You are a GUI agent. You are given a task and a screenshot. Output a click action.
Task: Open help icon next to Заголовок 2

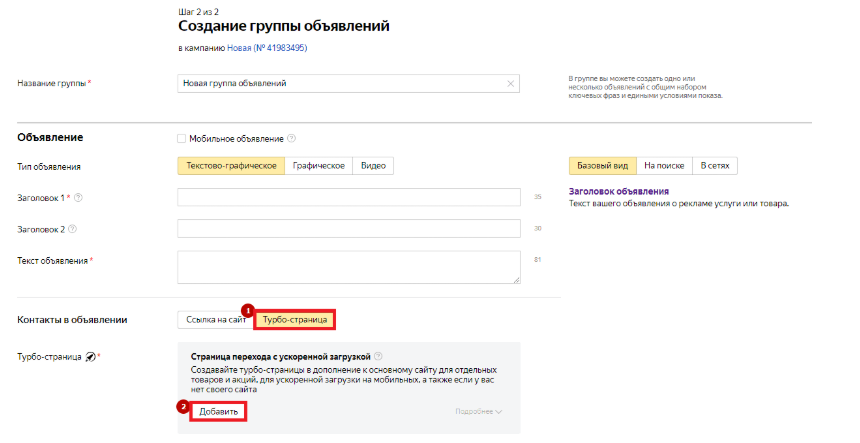point(72,229)
